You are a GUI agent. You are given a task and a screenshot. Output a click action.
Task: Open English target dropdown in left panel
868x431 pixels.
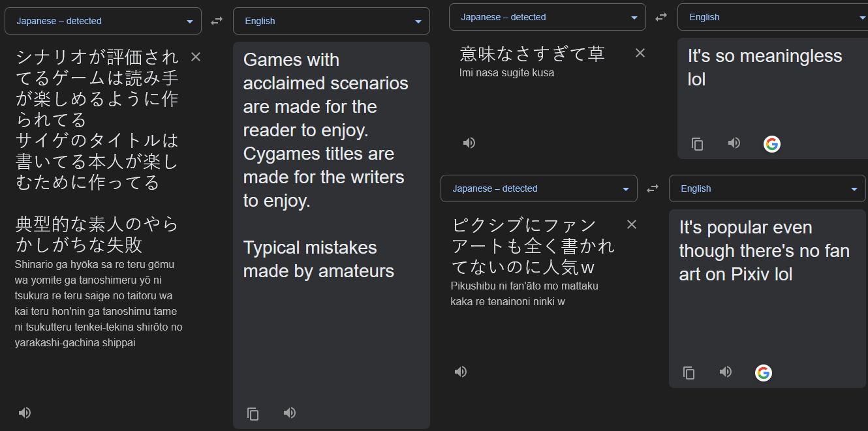[332, 21]
